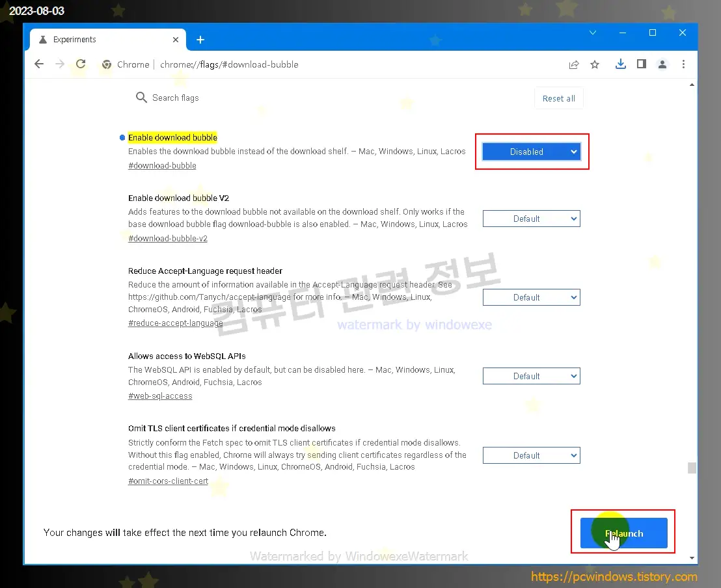Go back with the browser back arrow
This screenshot has height=588, width=721.
coord(39,64)
